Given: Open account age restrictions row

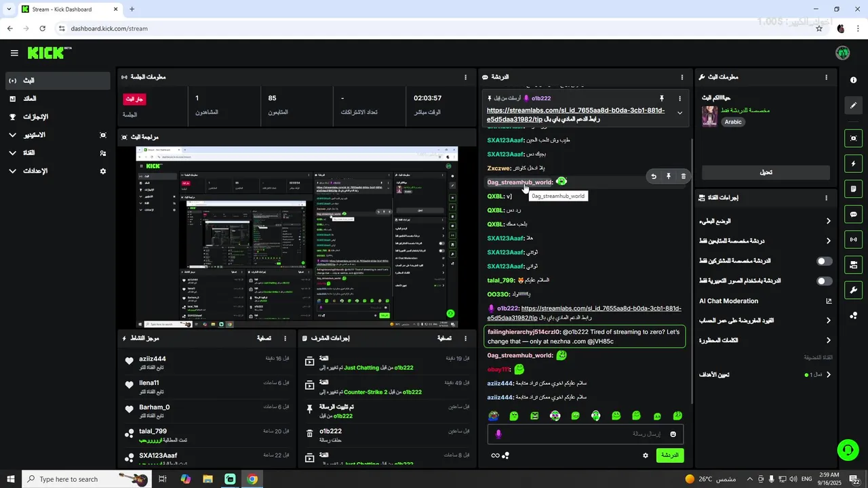Looking at the screenshot, I should pyautogui.click(x=765, y=321).
